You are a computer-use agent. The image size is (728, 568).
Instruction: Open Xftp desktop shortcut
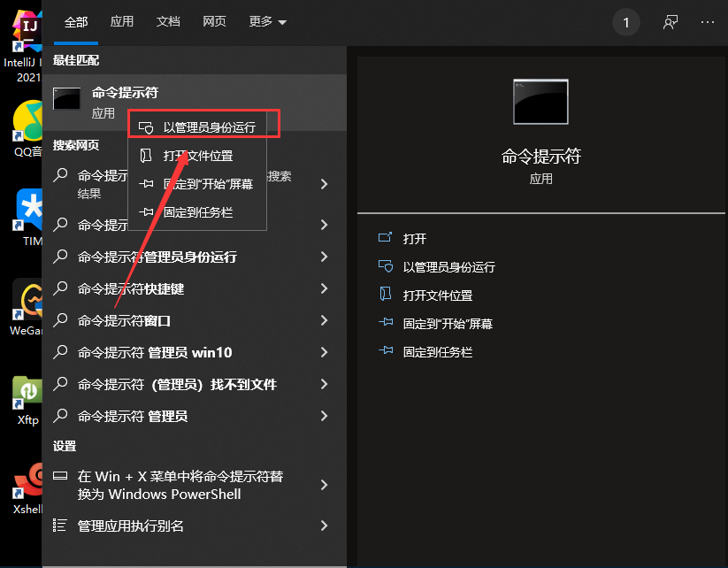tap(27, 400)
